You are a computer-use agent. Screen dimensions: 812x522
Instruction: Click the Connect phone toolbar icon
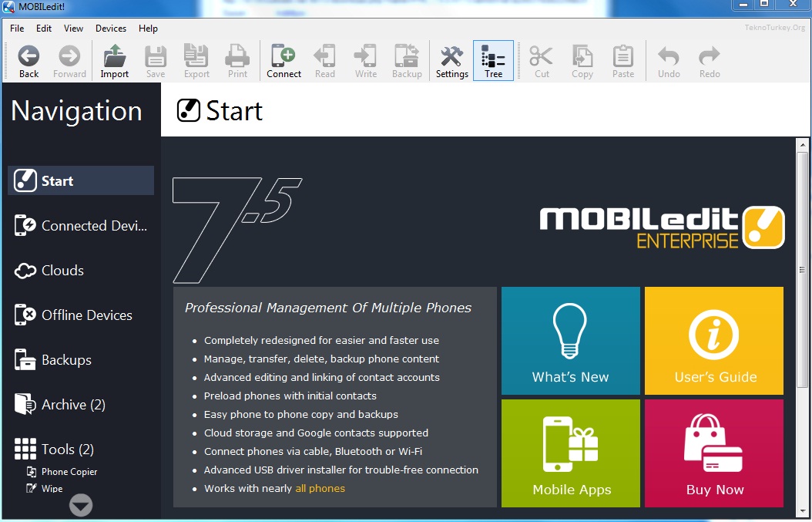tap(284, 61)
